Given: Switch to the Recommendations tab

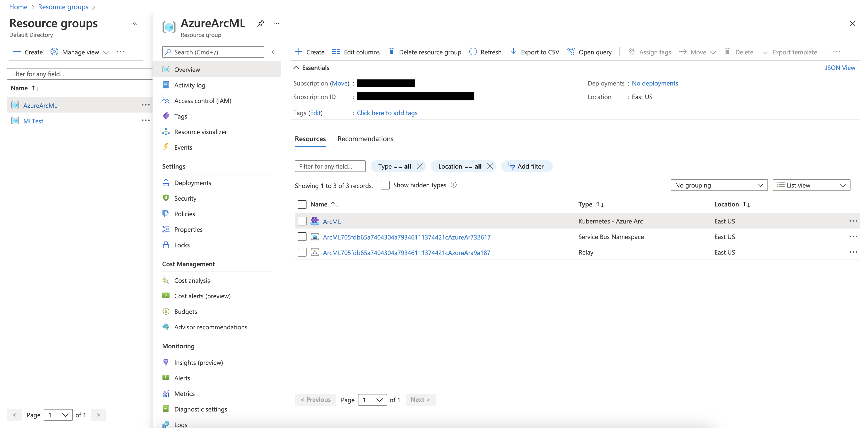Looking at the screenshot, I should click(365, 139).
